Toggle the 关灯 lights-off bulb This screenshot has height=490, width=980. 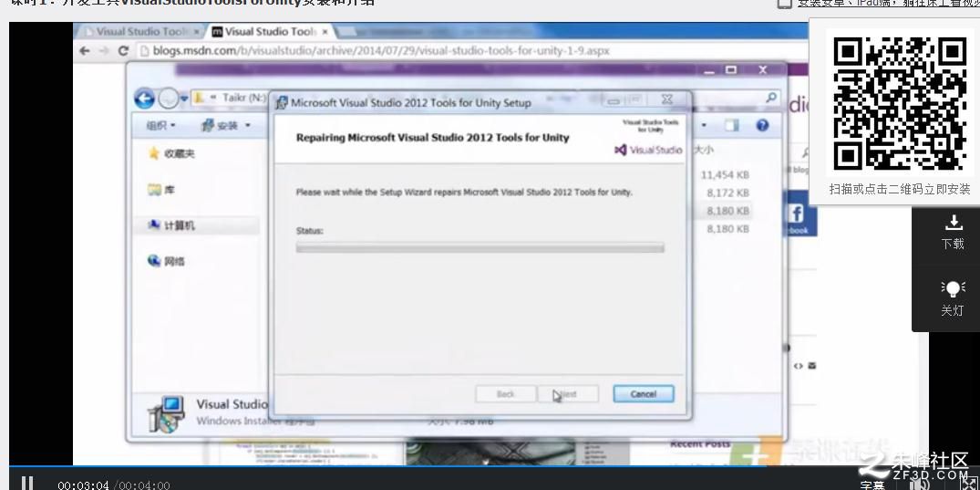click(x=953, y=288)
